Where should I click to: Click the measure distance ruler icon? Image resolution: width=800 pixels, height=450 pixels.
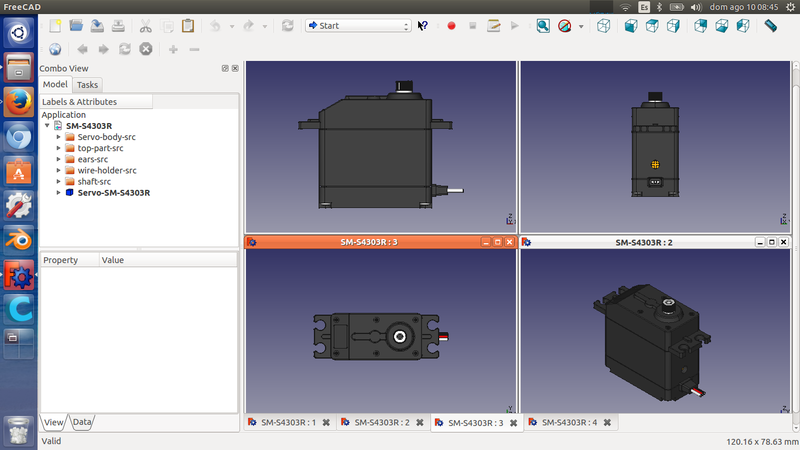pos(770,26)
